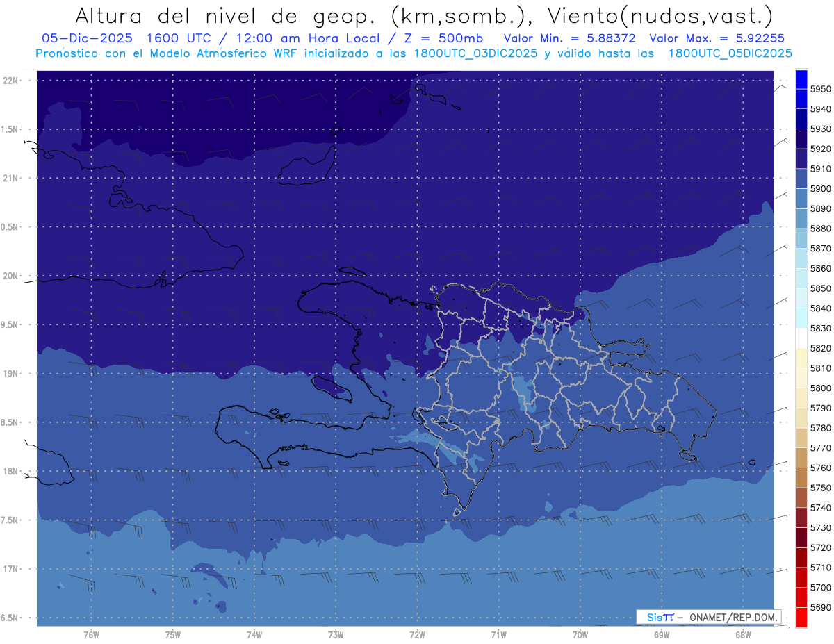Screen dimensions: 834x644
Task: Click legend value '5880'
Action: click(x=820, y=229)
